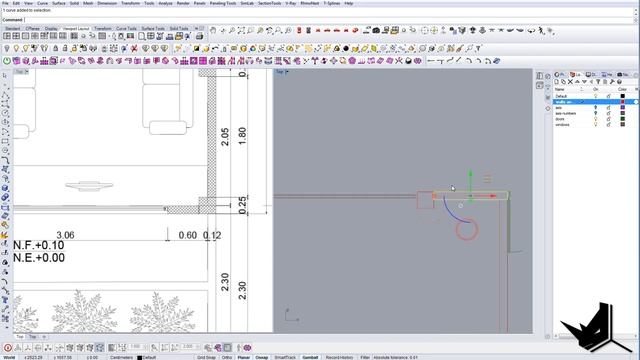Toggle Osnap in the status bar
Screen dimensions: 640x360
coord(262,358)
